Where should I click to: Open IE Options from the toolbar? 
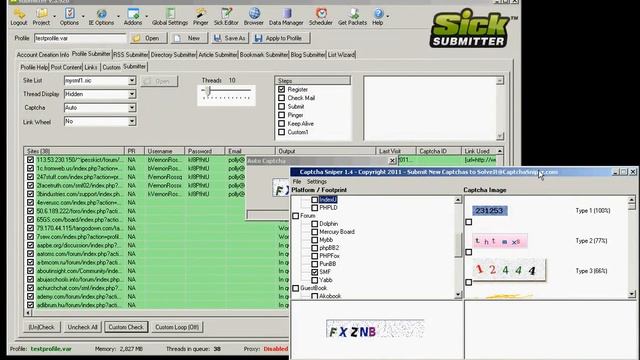[x=101, y=17]
